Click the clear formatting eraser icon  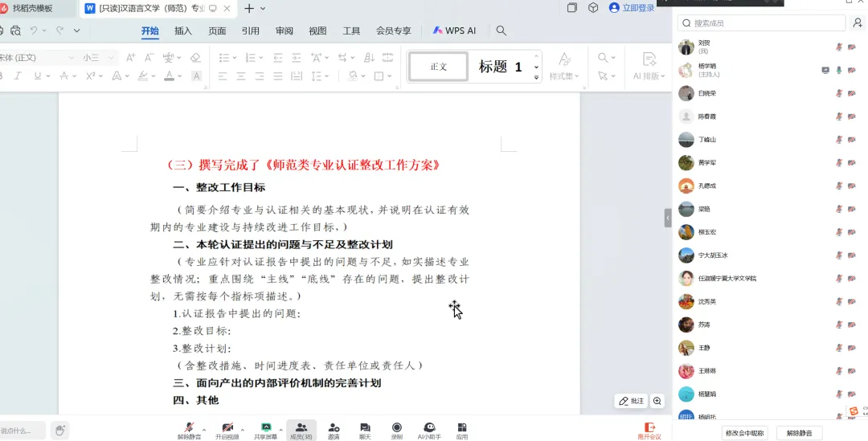tap(195, 58)
